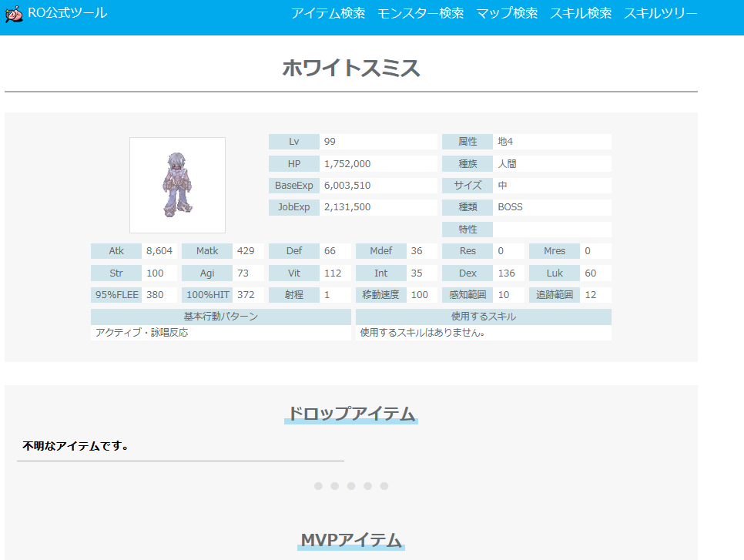The width and height of the screenshot is (744, 560).
Task: Select the first drop item carousel dot
Action: click(318, 486)
